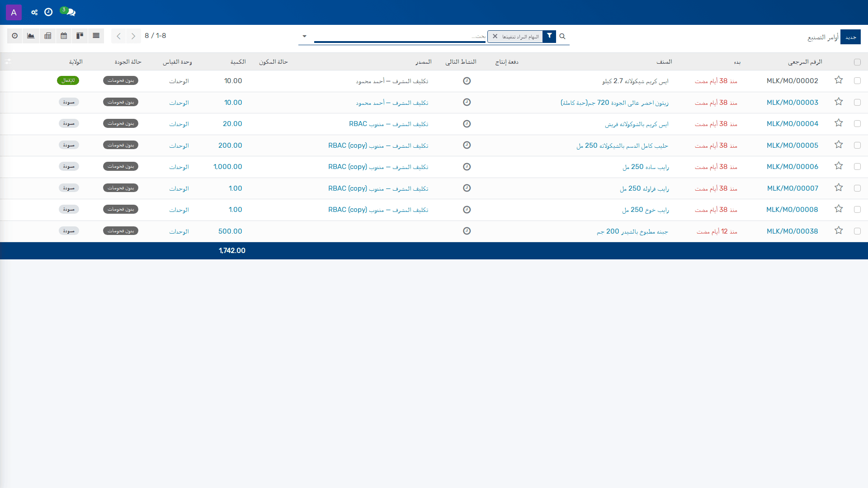Remove the المهام المراد تنفيذها filter facet

point(495,37)
